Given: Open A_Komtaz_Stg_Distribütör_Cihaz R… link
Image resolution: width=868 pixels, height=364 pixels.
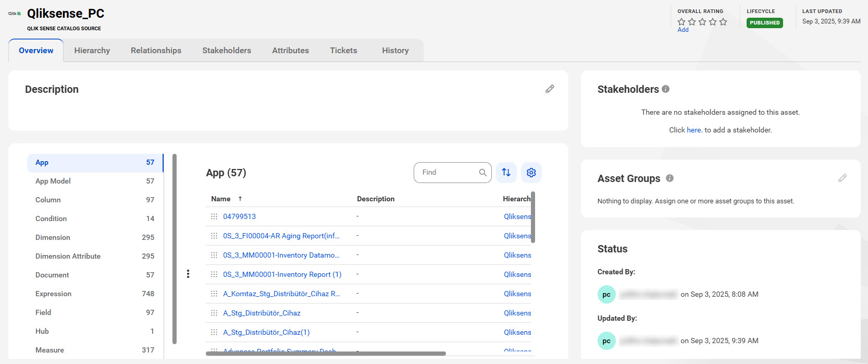Looking at the screenshot, I should (281, 294).
